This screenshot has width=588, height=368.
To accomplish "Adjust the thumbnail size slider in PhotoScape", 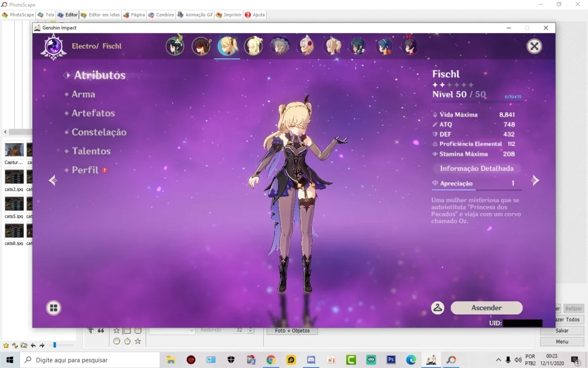I will pos(55,345).
